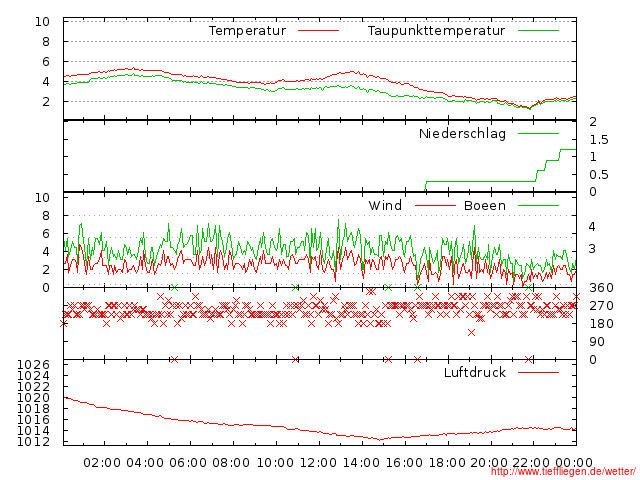Click the Boeen legend label
The height and width of the screenshot is (480, 640).
[484, 205]
